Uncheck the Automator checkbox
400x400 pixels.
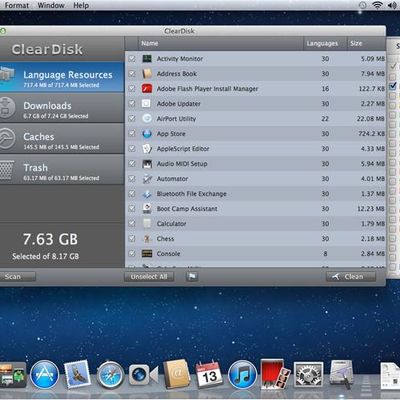click(x=132, y=179)
